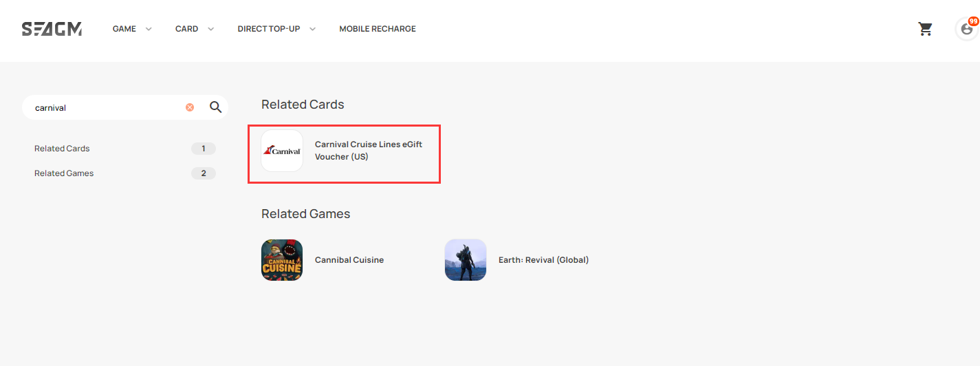Open the CARD menu
Screen dimensions: 980x366
coord(186,29)
